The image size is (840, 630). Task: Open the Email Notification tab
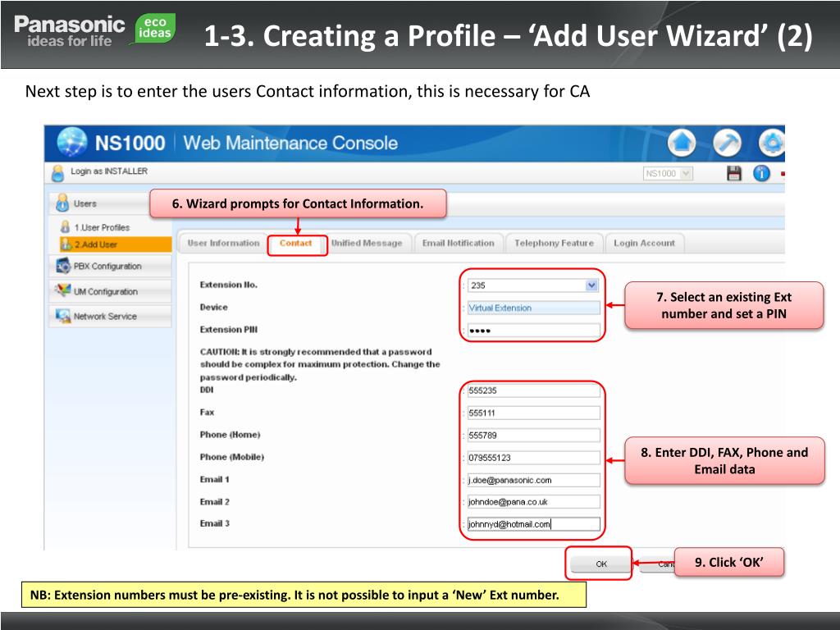[459, 243]
